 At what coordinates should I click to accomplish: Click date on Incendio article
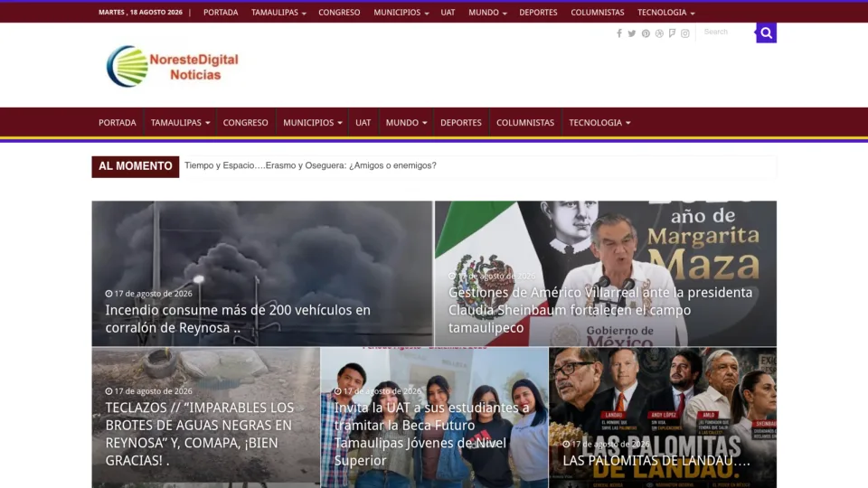tap(149, 294)
